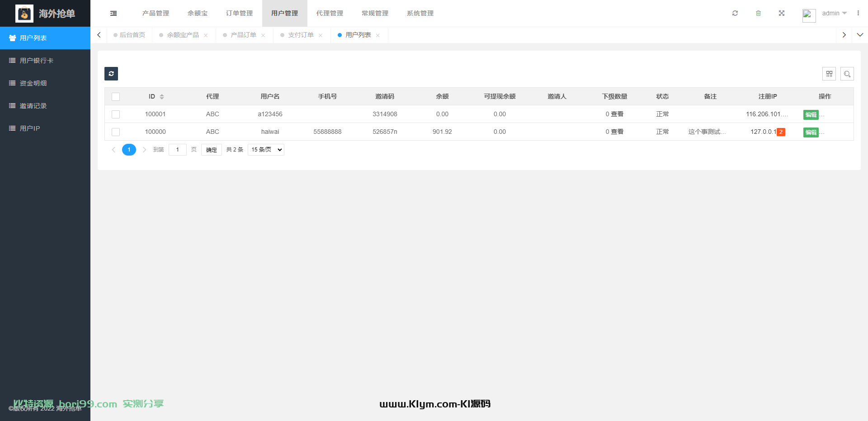Click the remark 这个事测试… cell

707,132
